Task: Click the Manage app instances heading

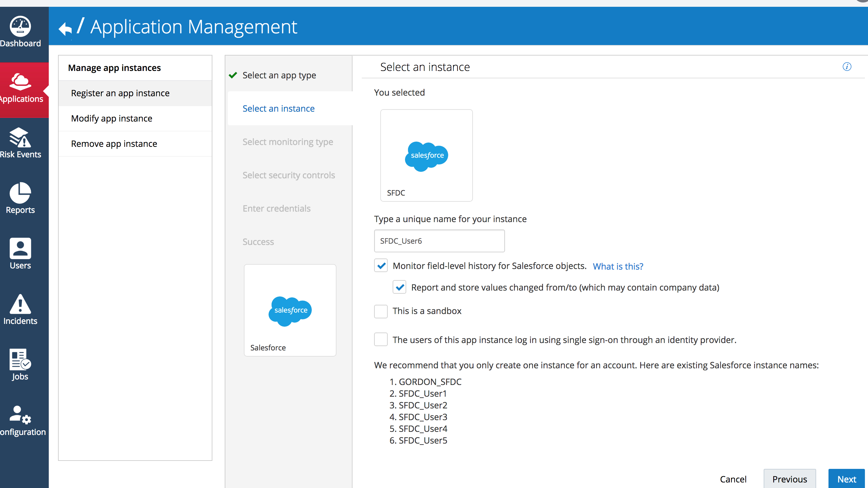Action: 115,68
